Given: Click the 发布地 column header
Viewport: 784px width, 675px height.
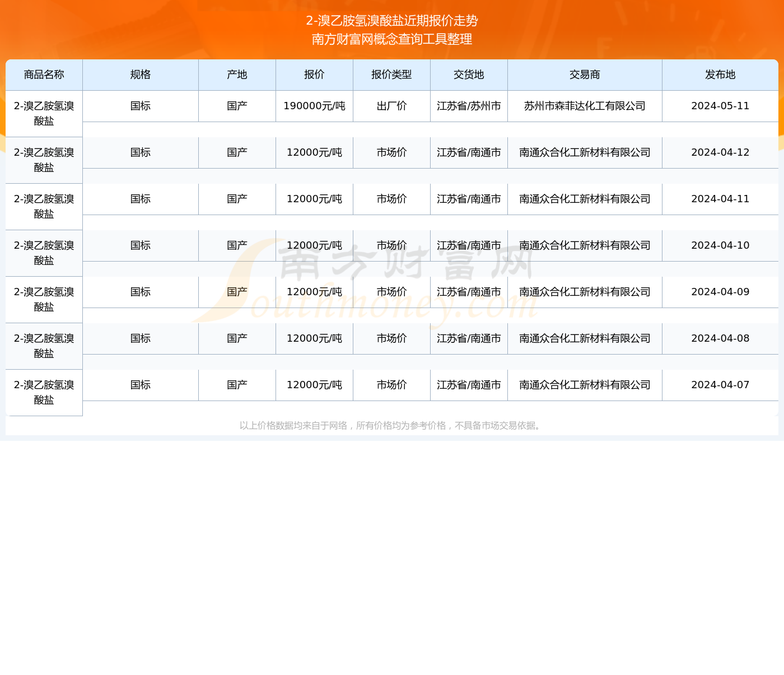Looking at the screenshot, I should click(720, 75).
